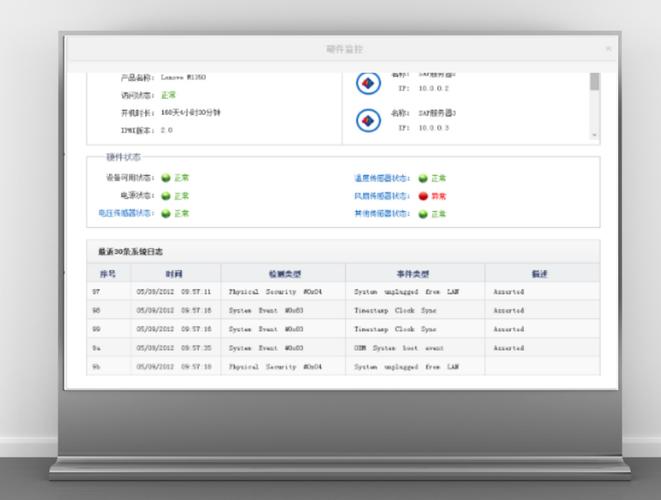This screenshot has width=661, height=500.
Task: Click the green 电源状态 indicator light
Action: point(166,196)
